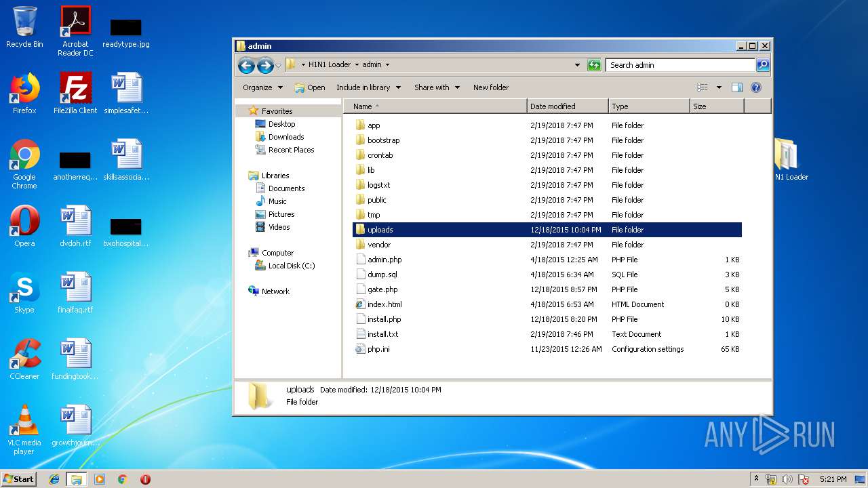
Task: Open Include in library dropdown
Action: (x=368, y=87)
